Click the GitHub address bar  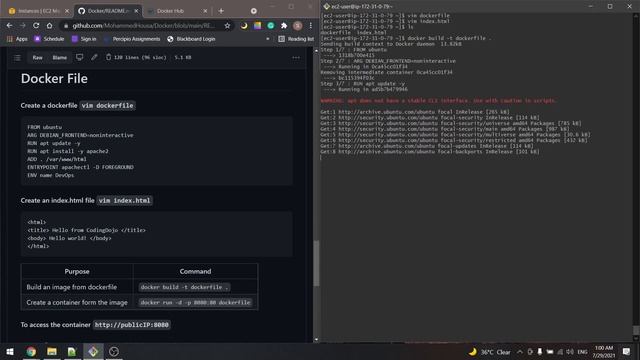pyautogui.click(x=143, y=25)
